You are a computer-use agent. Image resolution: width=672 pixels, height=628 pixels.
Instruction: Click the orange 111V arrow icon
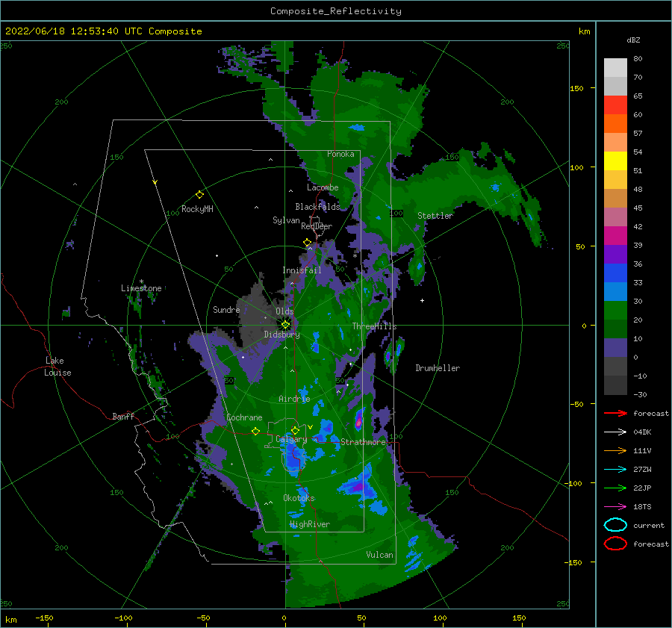615,450
